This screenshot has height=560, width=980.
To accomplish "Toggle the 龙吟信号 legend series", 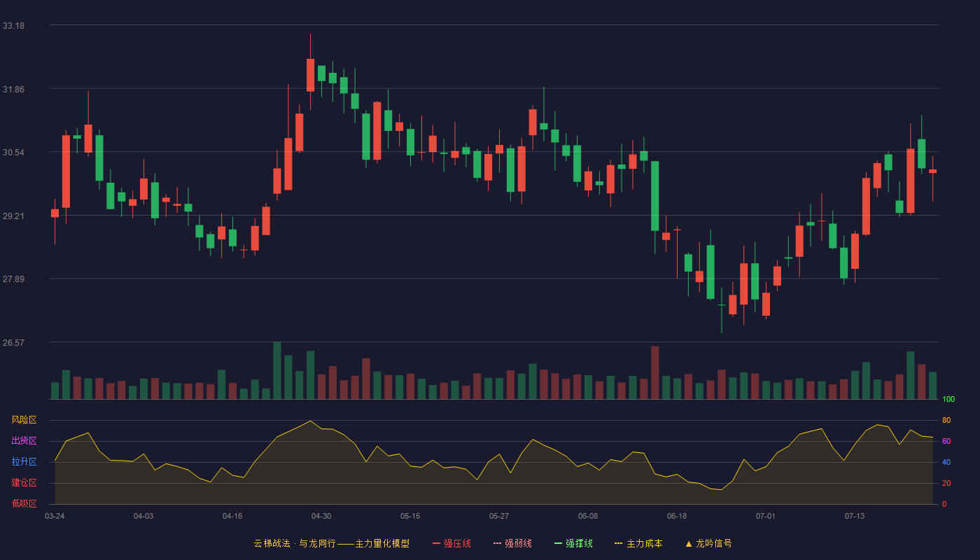I will coord(708,543).
